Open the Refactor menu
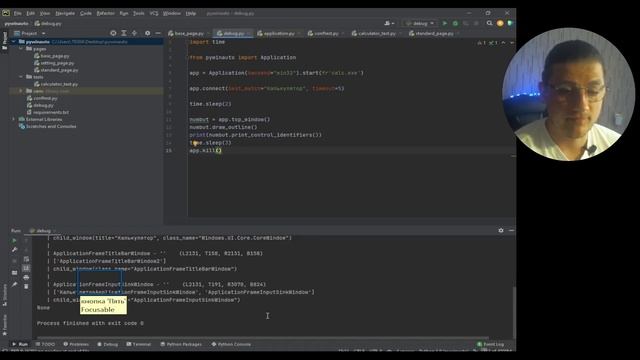The image size is (640, 360). 105,13
